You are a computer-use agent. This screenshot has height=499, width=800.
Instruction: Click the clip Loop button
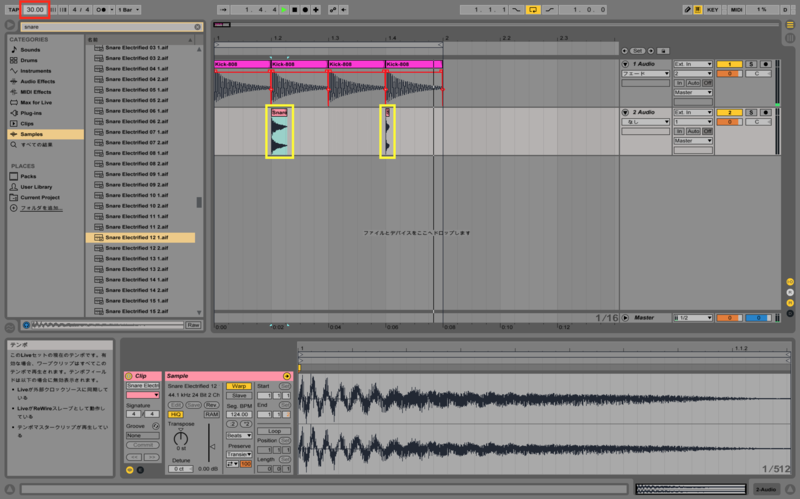274,431
